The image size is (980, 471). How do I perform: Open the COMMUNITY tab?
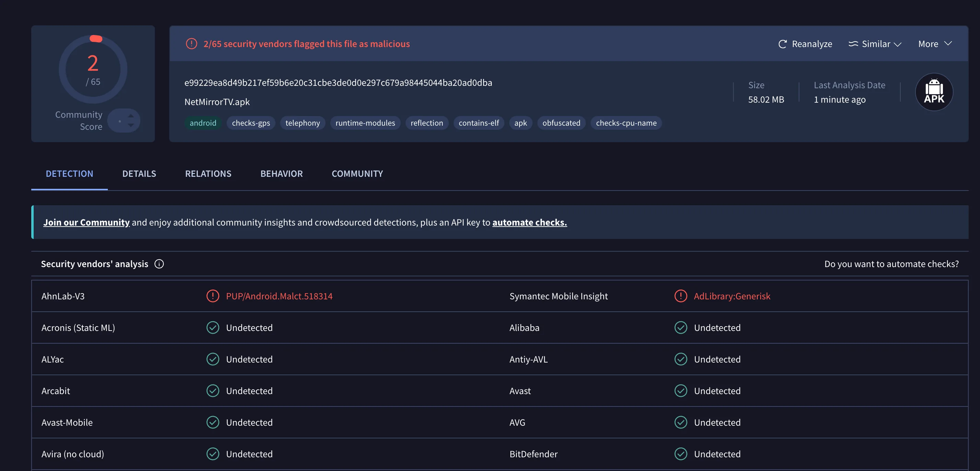(357, 173)
